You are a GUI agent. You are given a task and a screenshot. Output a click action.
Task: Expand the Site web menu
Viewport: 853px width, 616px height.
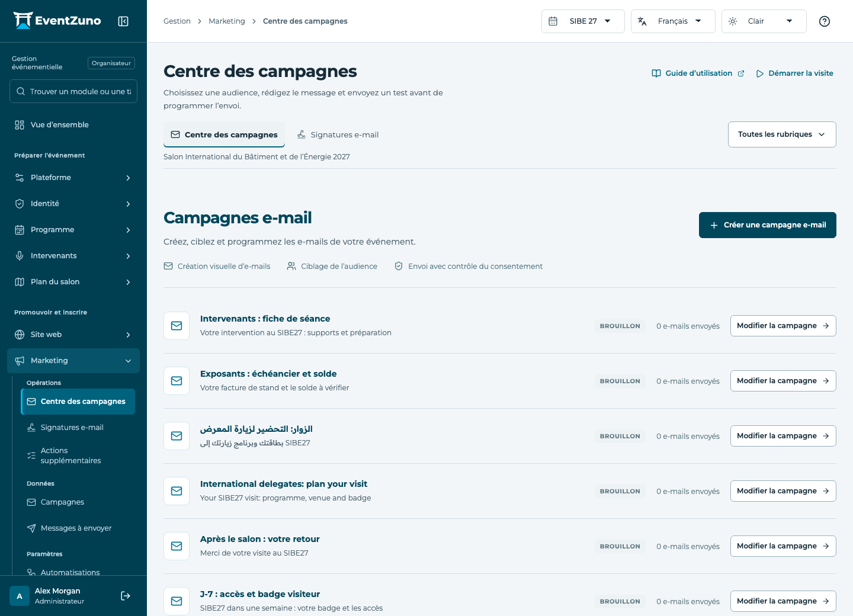73,335
